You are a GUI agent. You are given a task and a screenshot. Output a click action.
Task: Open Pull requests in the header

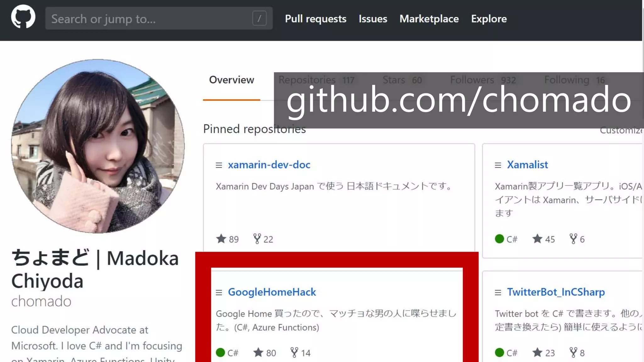[x=316, y=19]
